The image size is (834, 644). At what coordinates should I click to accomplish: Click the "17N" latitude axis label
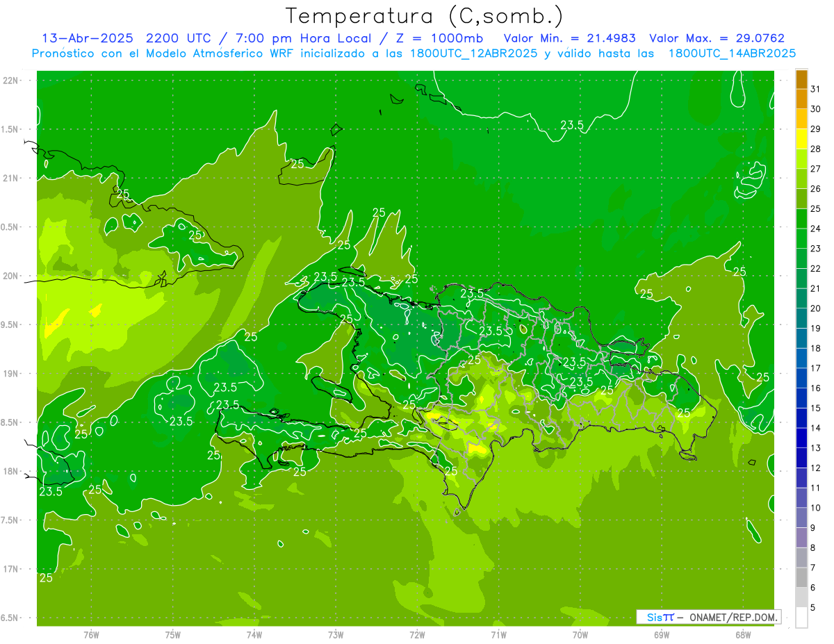(x=12, y=569)
